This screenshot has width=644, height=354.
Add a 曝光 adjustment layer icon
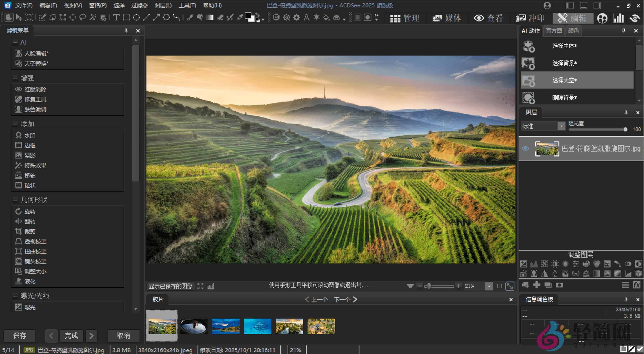tap(524, 264)
